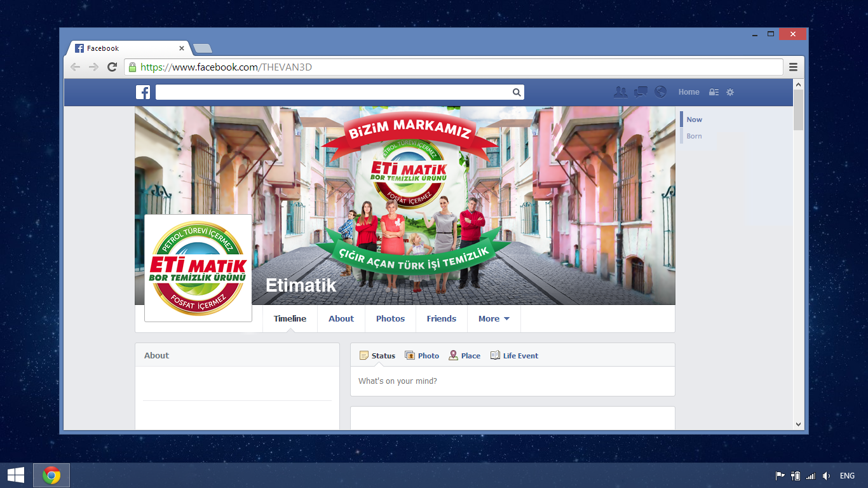Open the Friends tab
Viewport: 868px width, 488px height.
coord(442,319)
